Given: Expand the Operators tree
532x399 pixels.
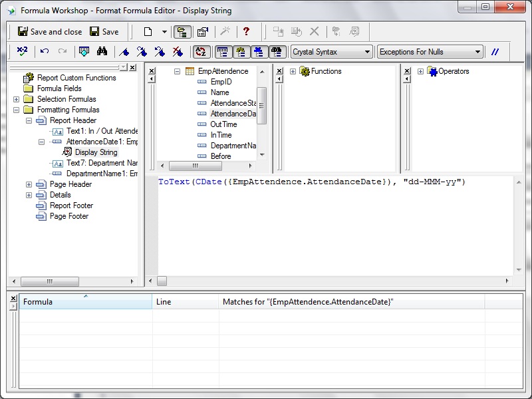Looking at the screenshot, I should 420,71.
